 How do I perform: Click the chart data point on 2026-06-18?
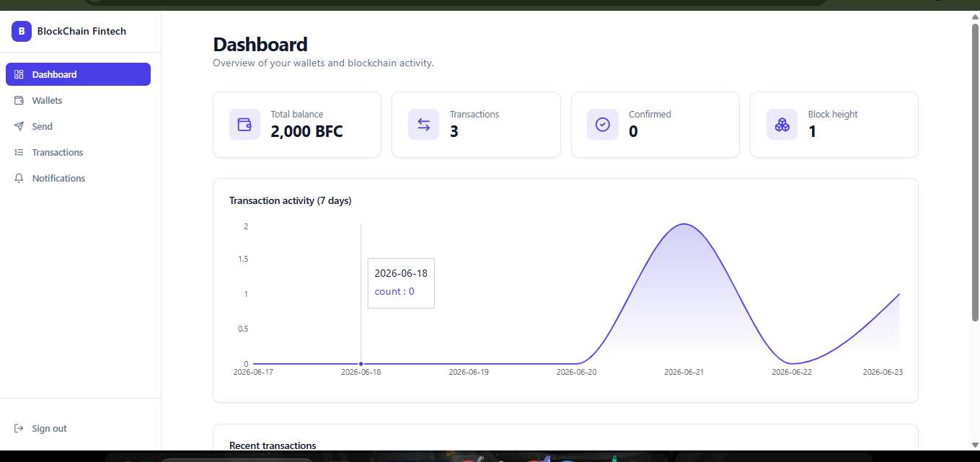tap(361, 364)
